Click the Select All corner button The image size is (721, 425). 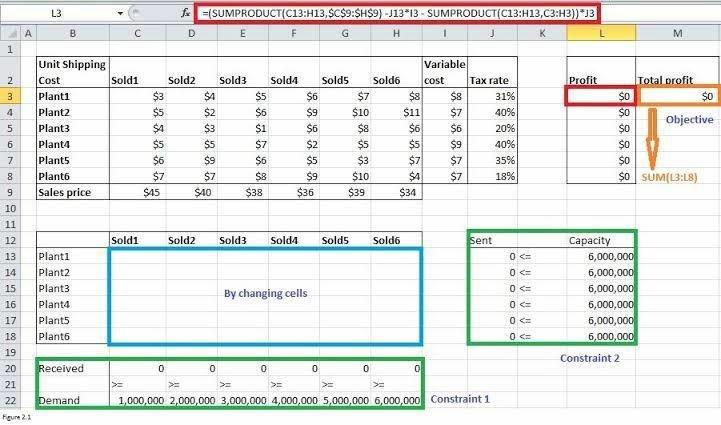10,34
